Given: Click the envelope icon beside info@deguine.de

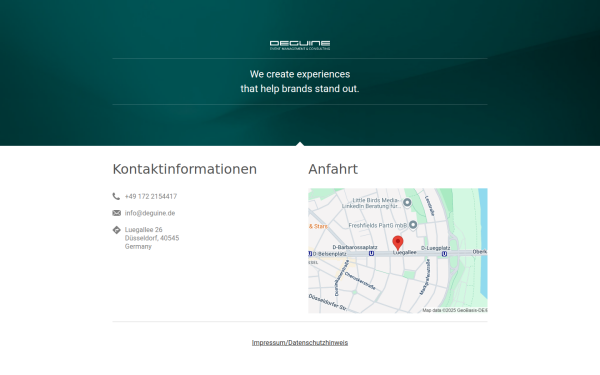Looking at the screenshot, I should point(116,213).
